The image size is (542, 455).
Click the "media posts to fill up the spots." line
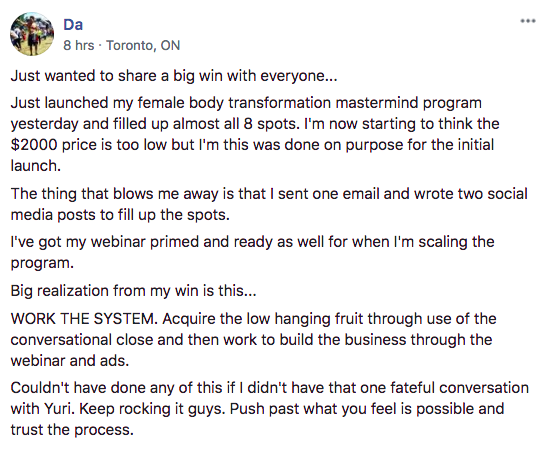click(x=120, y=215)
